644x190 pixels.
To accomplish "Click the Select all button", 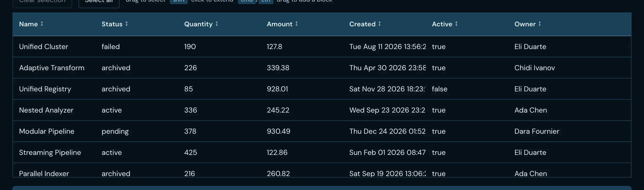I will [99, 2].
